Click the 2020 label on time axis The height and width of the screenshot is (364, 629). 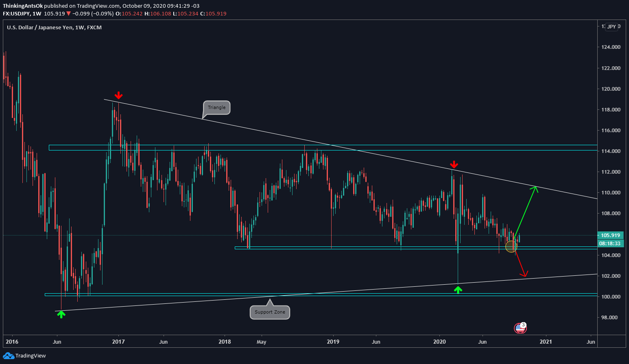pos(440,342)
